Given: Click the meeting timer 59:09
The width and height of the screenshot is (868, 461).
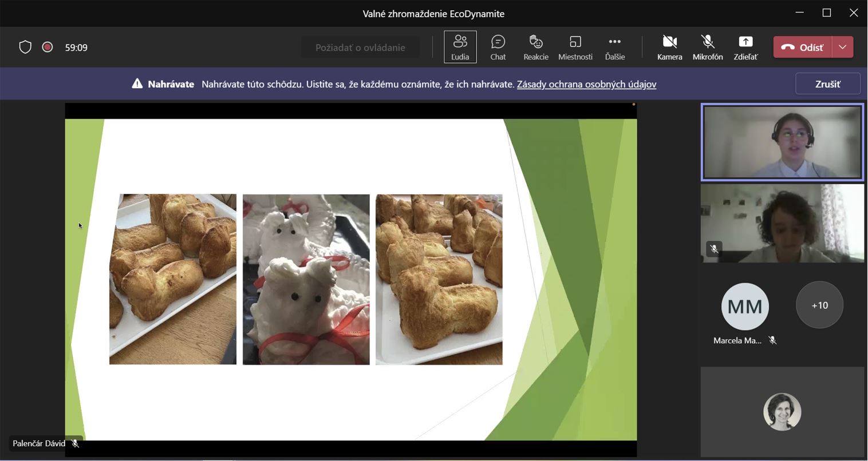Looking at the screenshot, I should point(76,47).
